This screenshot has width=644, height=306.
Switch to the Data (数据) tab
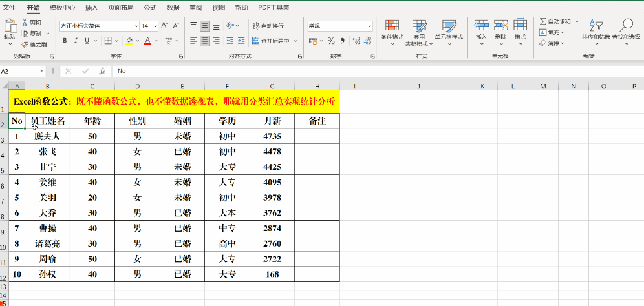point(173,7)
